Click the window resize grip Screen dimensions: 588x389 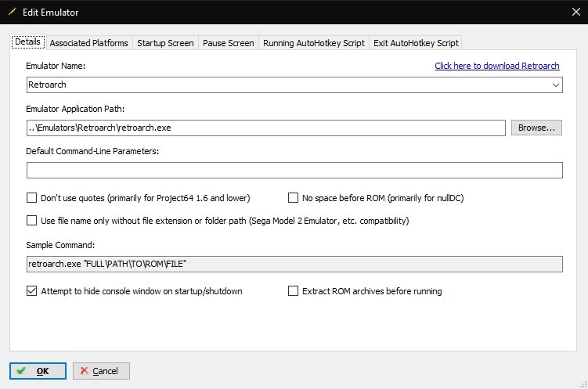pos(583,384)
